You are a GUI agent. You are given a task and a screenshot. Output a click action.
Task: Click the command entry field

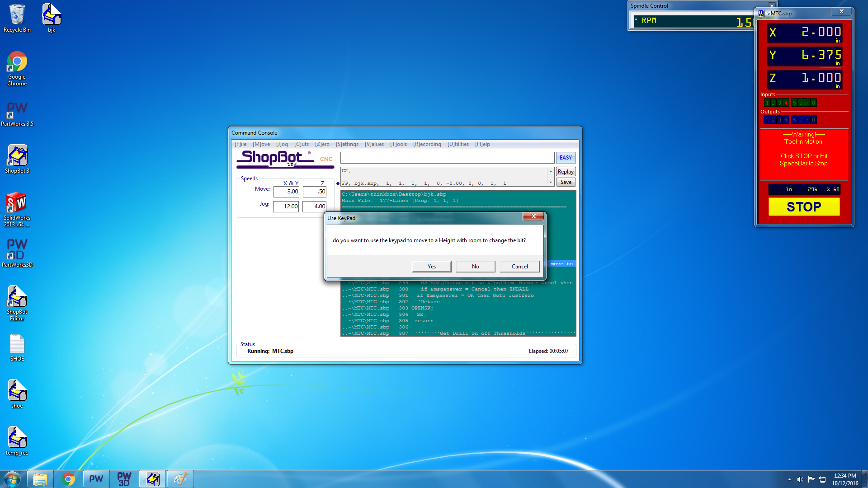click(x=447, y=158)
